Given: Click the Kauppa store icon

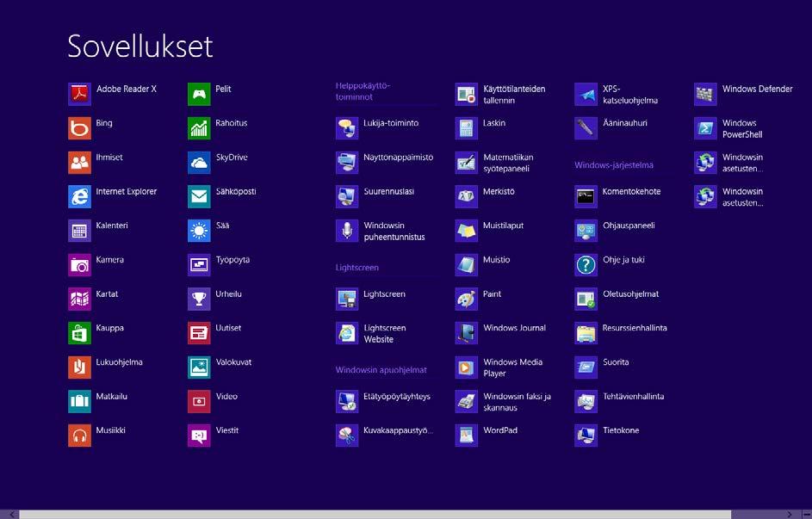Looking at the screenshot, I should (79, 333).
